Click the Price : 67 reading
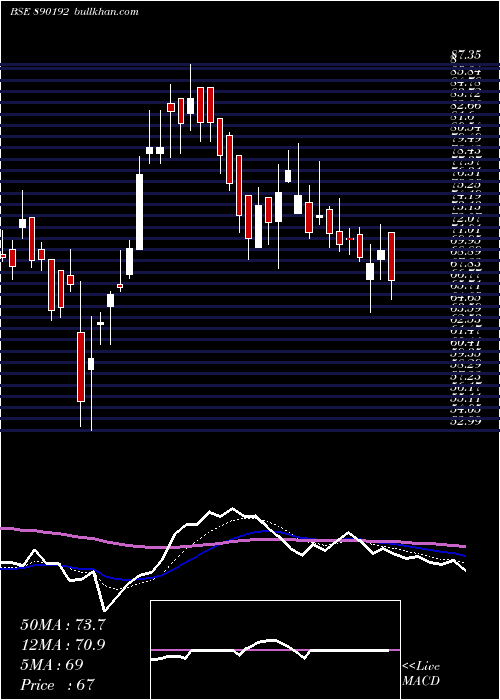 pos(58,685)
